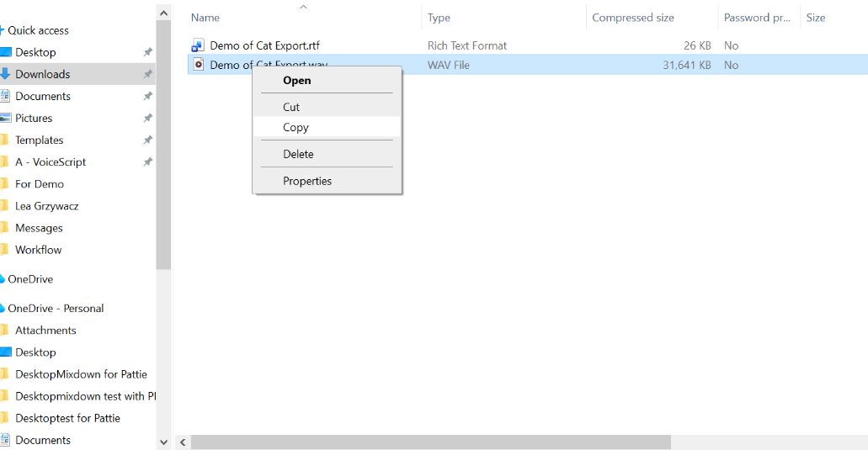The height and width of the screenshot is (450, 868).
Task: Click the horizontal scrollbar left arrow
Action: 182,442
